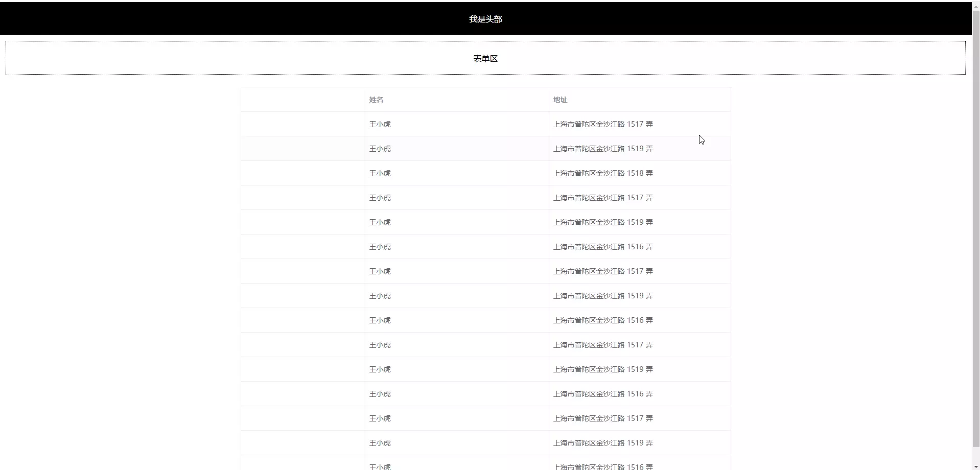Click address 1517 弄 in the fourth row

click(603, 197)
